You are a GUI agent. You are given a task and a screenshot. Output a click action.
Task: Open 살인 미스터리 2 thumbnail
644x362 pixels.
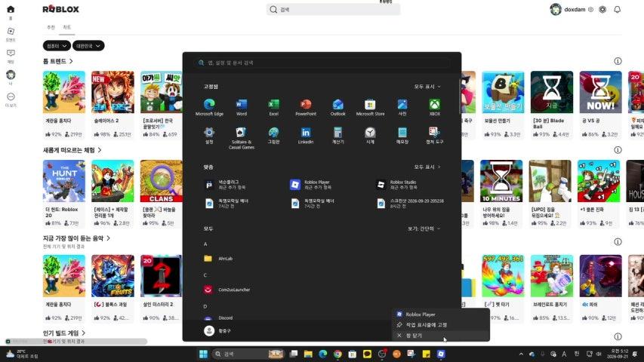click(161, 276)
